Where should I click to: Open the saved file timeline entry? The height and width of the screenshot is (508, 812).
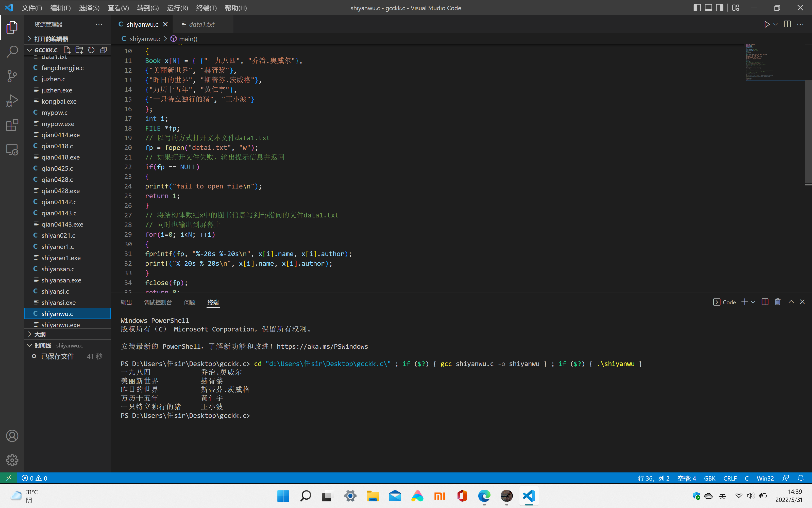(67, 356)
